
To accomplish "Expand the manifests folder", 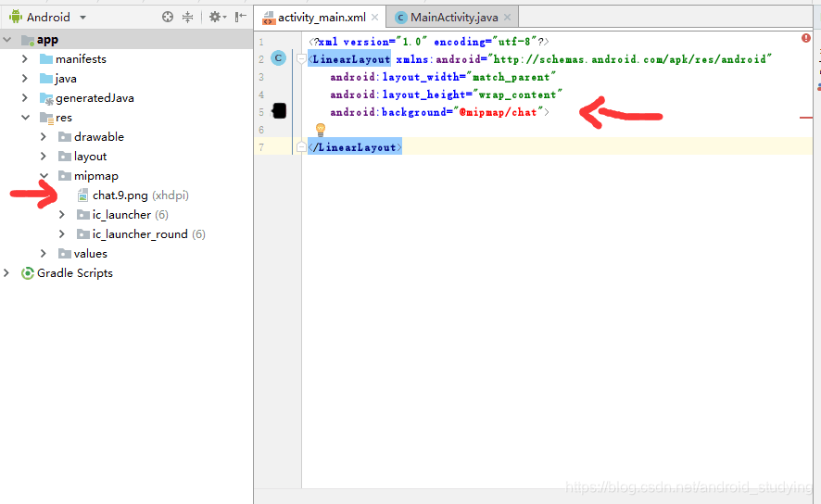I will 25,58.
